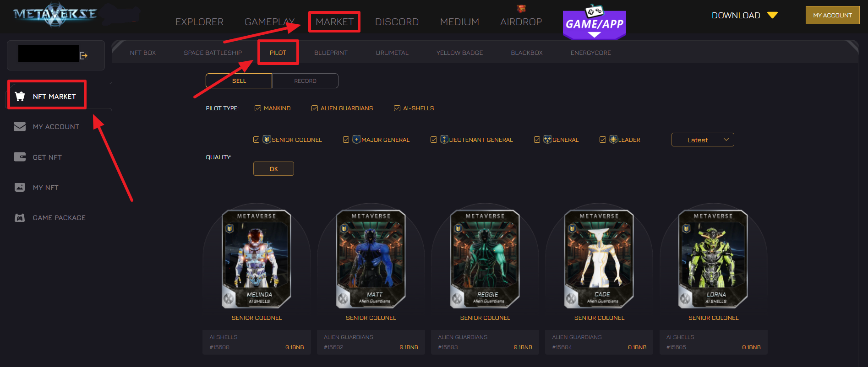Open My Account in sidebar
The width and height of the screenshot is (868, 367).
(56, 127)
